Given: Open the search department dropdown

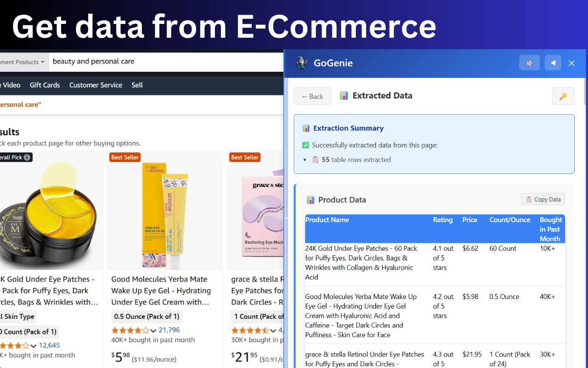Looking at the screenshot, I should [x=23, y=62].
